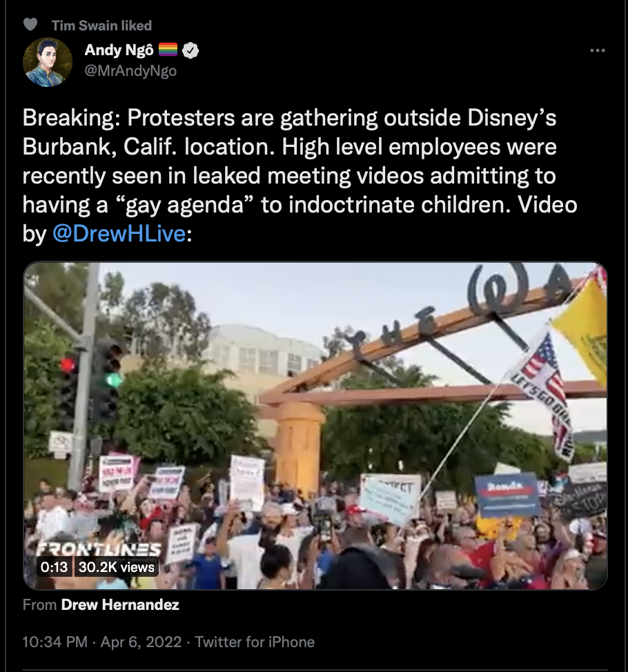Open Tim Swain liked link
The image size is (628, 672).
[101, 26]
